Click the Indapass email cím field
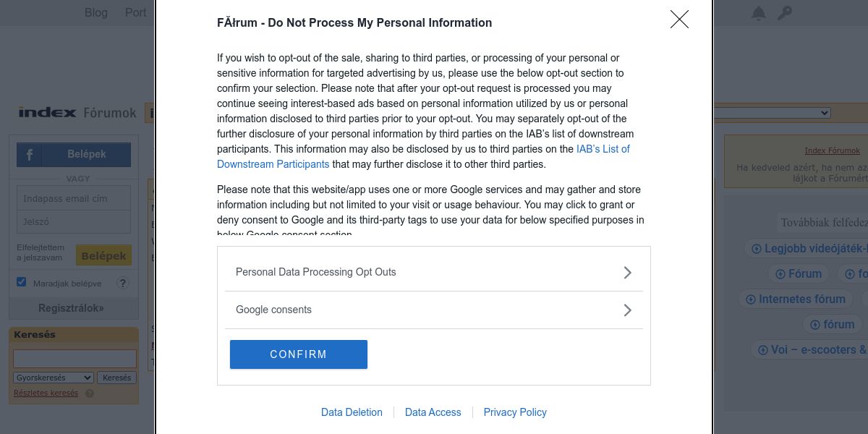 [74, 198]
